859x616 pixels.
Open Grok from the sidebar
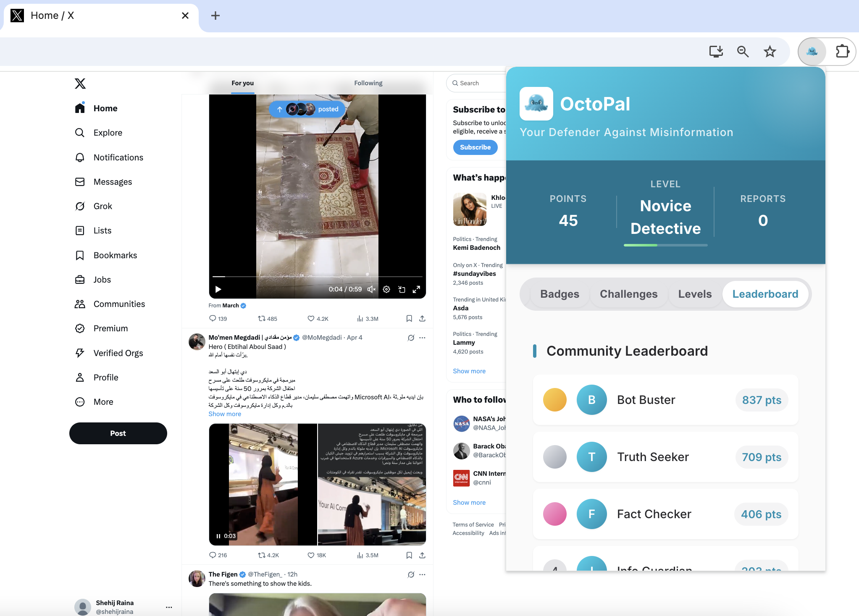point(102,206)
